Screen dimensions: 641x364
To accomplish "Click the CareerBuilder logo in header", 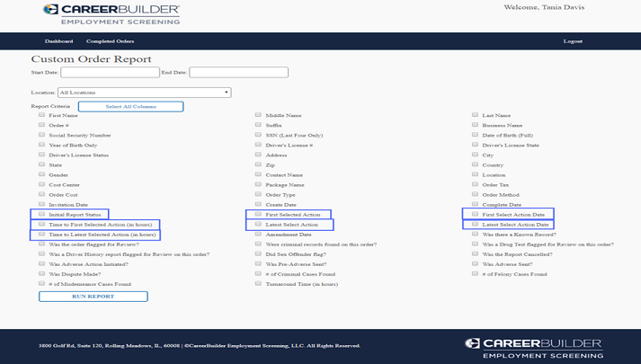I will (111, 14).
